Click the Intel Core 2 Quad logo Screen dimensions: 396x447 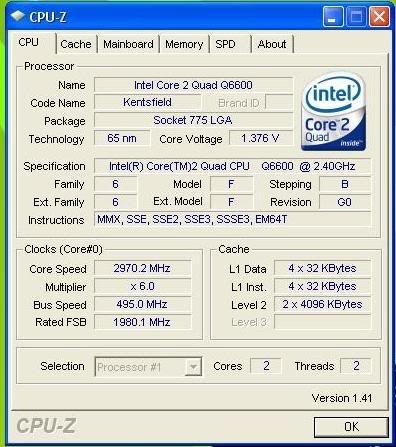click(x=334, y=112)
